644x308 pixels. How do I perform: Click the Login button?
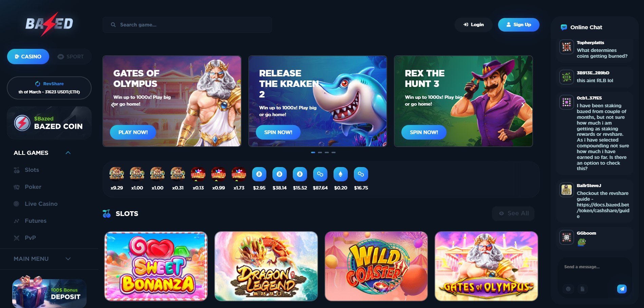click(473, 25)
